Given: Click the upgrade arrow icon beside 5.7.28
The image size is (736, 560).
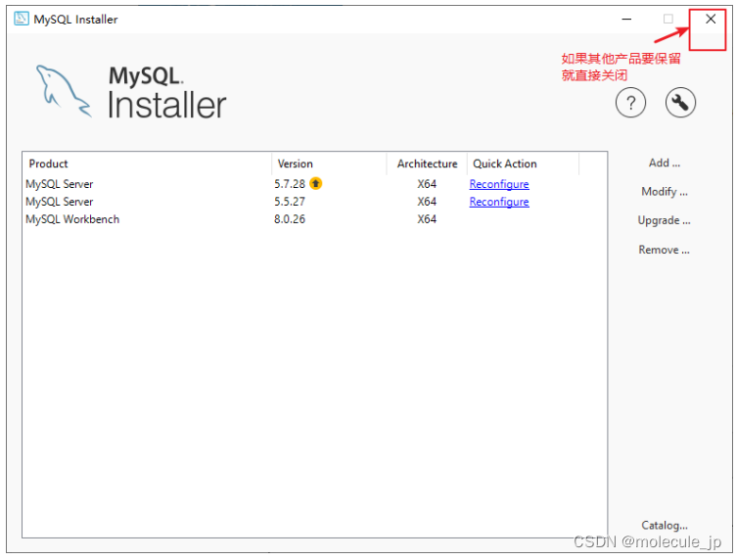Looking at the screenshot, I should pos(316,183).
